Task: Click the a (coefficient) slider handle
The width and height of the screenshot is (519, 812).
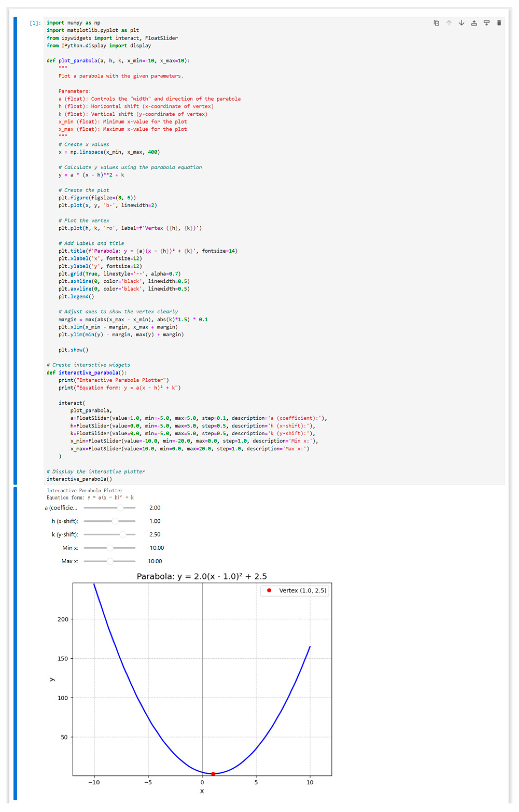Action: (x=120, y=508)
